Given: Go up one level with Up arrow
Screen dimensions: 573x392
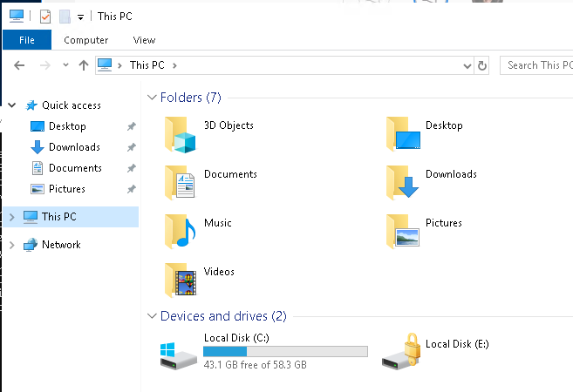Looking at the screenshot, I should 84,65.
